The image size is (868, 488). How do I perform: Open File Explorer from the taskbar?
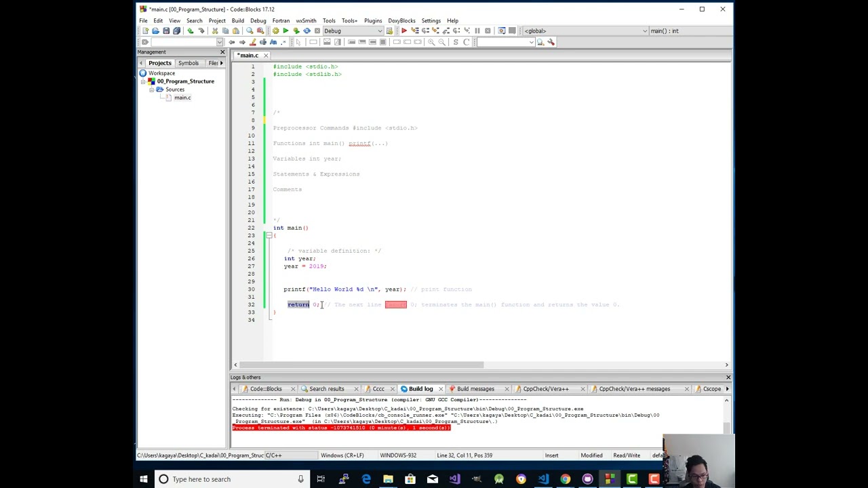click(x=388, y=479)
